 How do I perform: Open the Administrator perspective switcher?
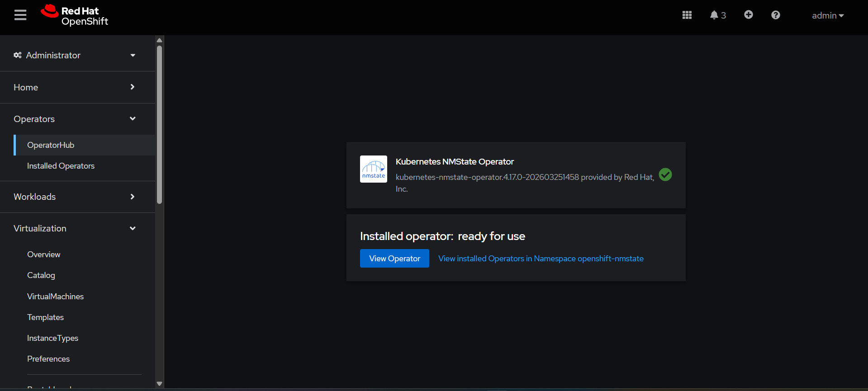75,55
